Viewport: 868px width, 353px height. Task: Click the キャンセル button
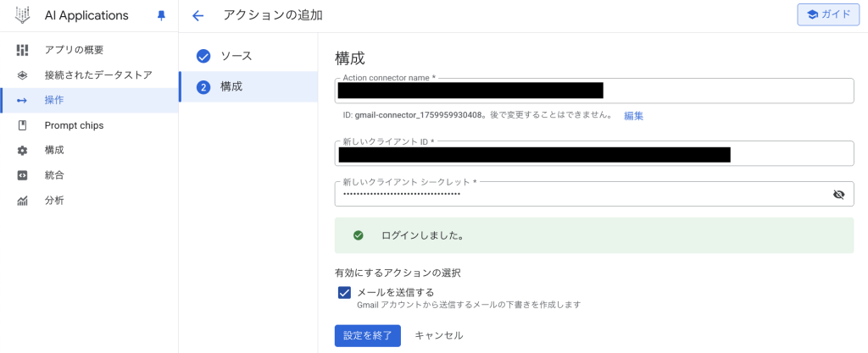coord(438,335)
